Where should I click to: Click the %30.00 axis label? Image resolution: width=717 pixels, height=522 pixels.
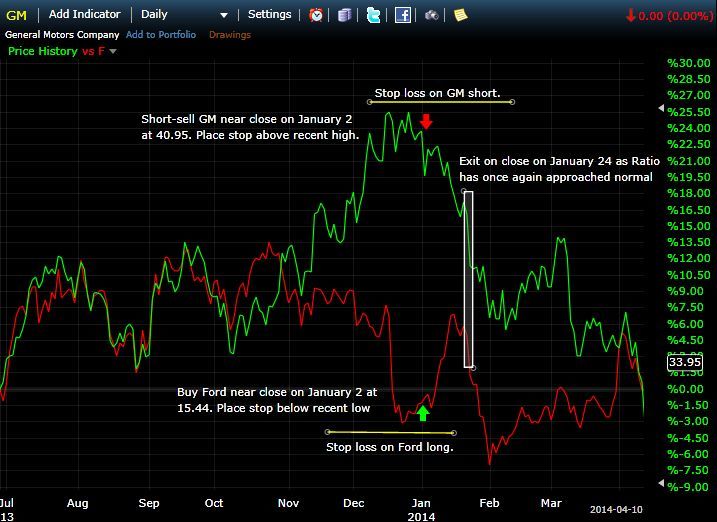(689, 63)
